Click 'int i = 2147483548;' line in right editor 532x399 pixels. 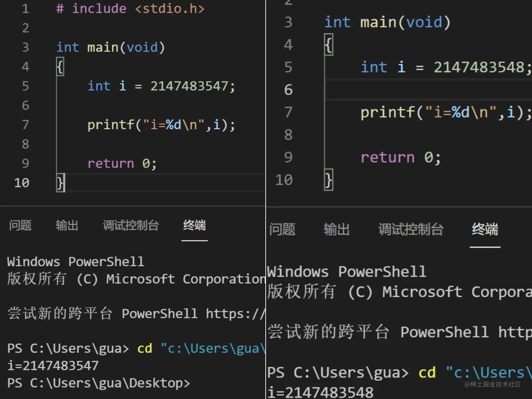(446, 67)
